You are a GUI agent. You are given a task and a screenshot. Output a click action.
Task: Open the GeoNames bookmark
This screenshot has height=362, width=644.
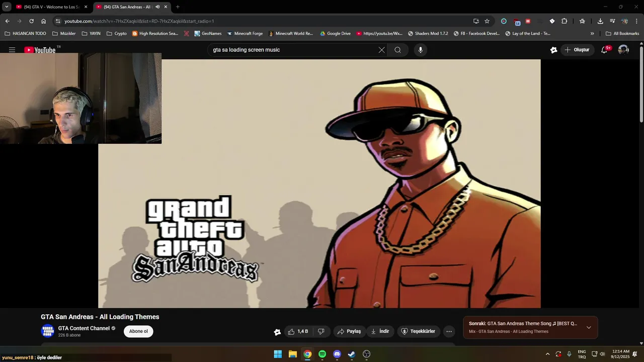tap(208, 34)
